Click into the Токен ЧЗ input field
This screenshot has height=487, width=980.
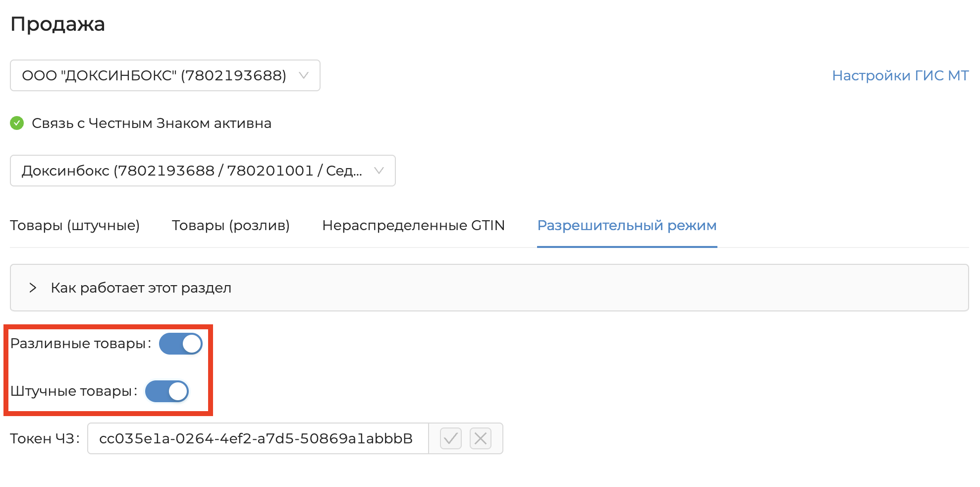point(258,438)
